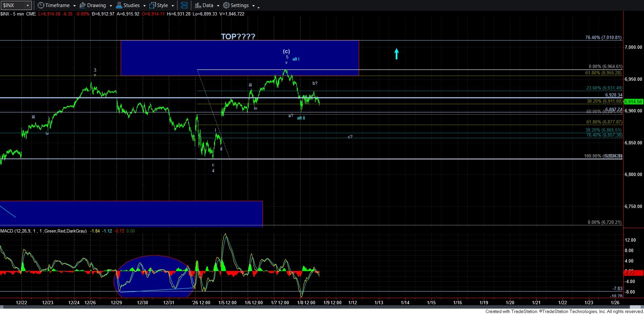Open the Timeframe clock icon
Screen dimensions: 644x314
tap(40, 5)
